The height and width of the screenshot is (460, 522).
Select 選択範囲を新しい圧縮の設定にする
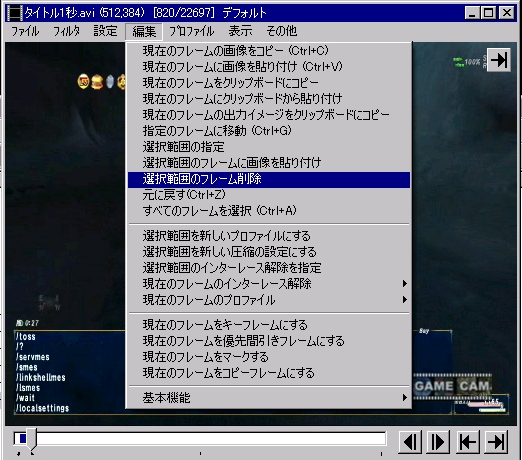(269, 252)
